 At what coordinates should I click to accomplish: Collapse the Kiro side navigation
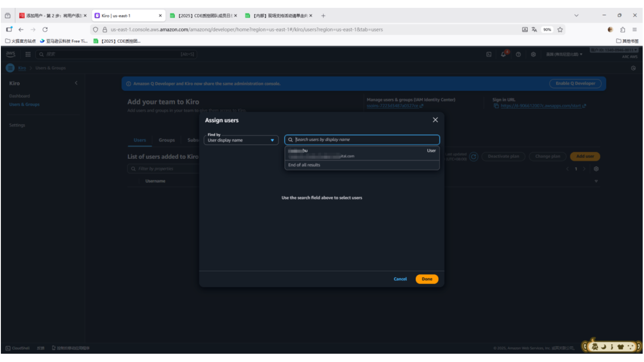(76, 83)
